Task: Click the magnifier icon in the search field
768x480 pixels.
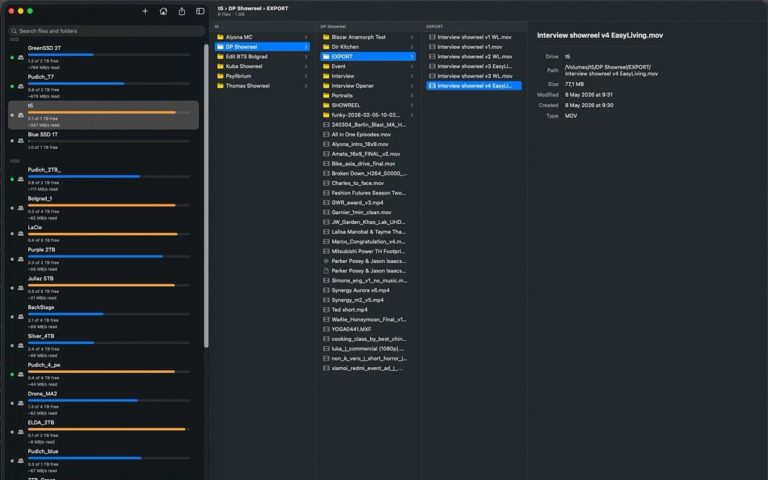Action: 14,31
